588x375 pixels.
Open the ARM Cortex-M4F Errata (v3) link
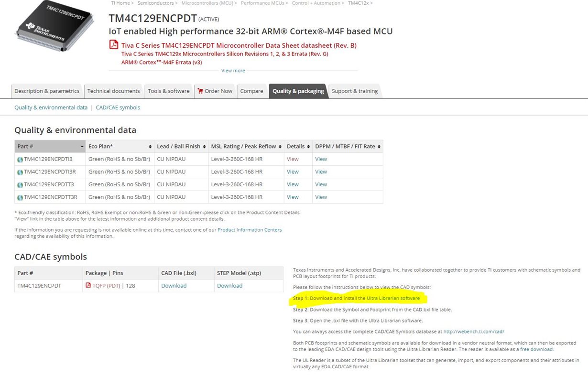(162, 62)
